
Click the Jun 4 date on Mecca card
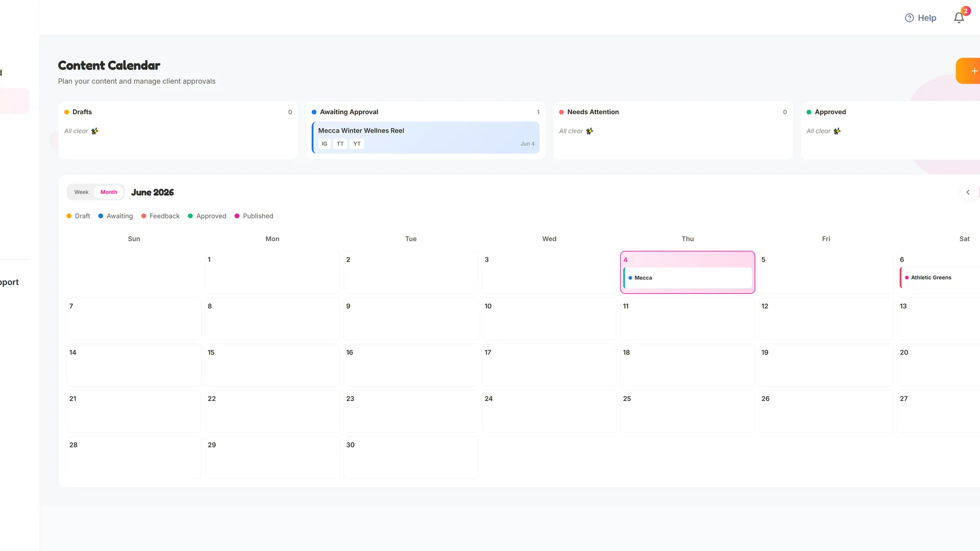click(527, 144)
